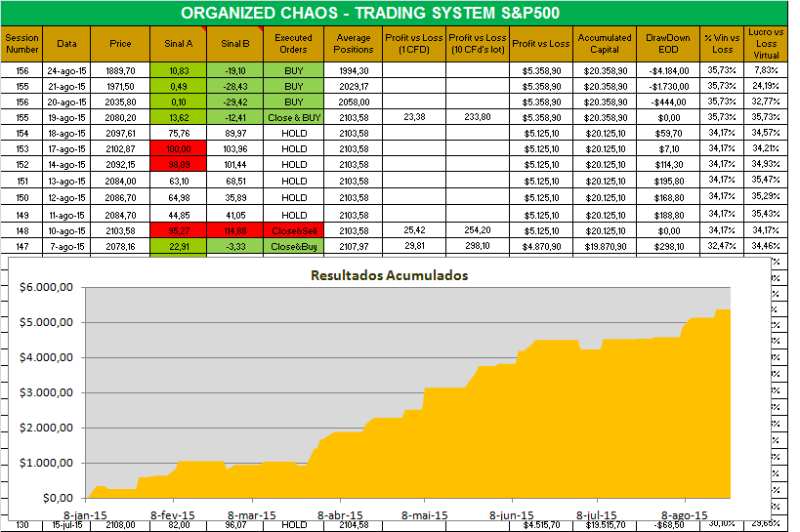800x532 pixels.
Task: Click the $6.000,00 chart axis label
Action: pyautogui.click(x=46, y=287)
